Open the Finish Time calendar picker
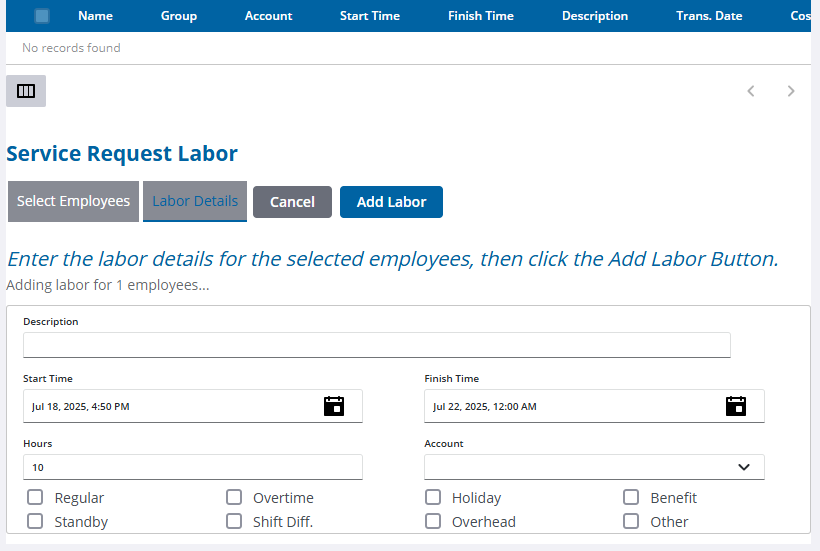 [x=736, y=406]
